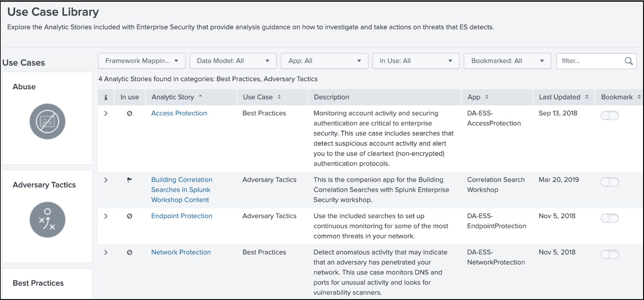644x300 pixels.
Task: Expand the Access Protection row
Action: [106, 113]
